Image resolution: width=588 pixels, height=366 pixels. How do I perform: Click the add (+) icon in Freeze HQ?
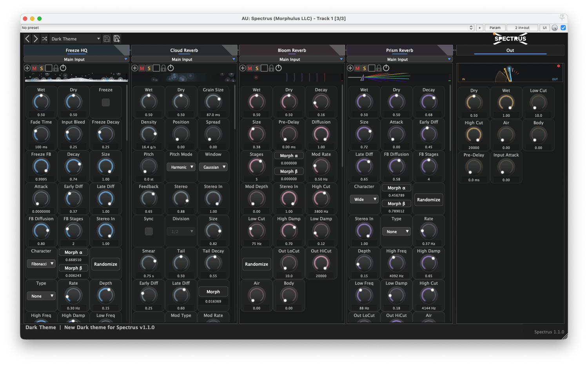pos(27,68)
